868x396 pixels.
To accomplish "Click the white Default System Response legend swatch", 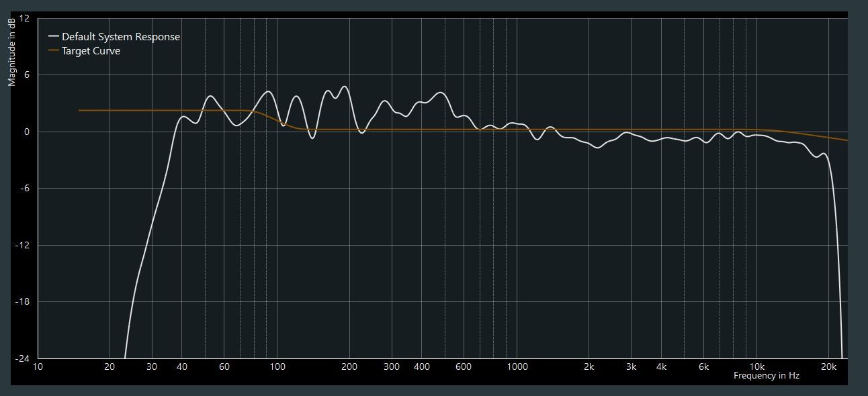I will click(x=54, y=37).
